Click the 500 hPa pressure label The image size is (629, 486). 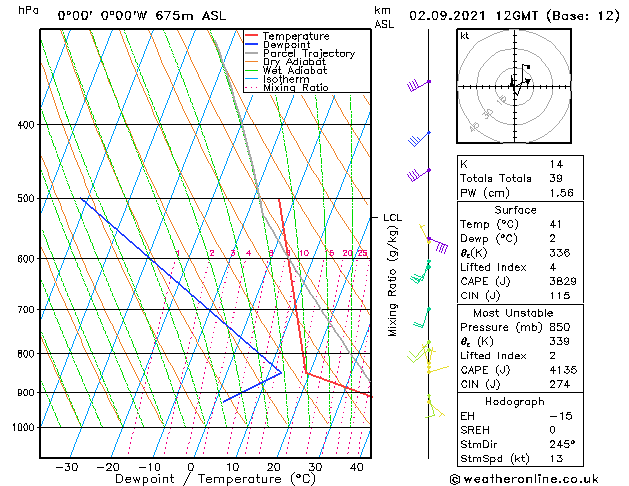27,198
